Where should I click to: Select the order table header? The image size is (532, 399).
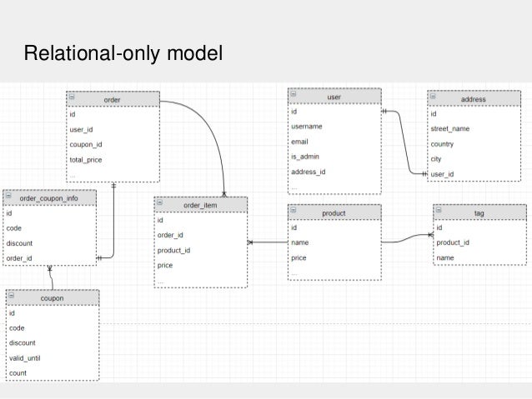113,99
